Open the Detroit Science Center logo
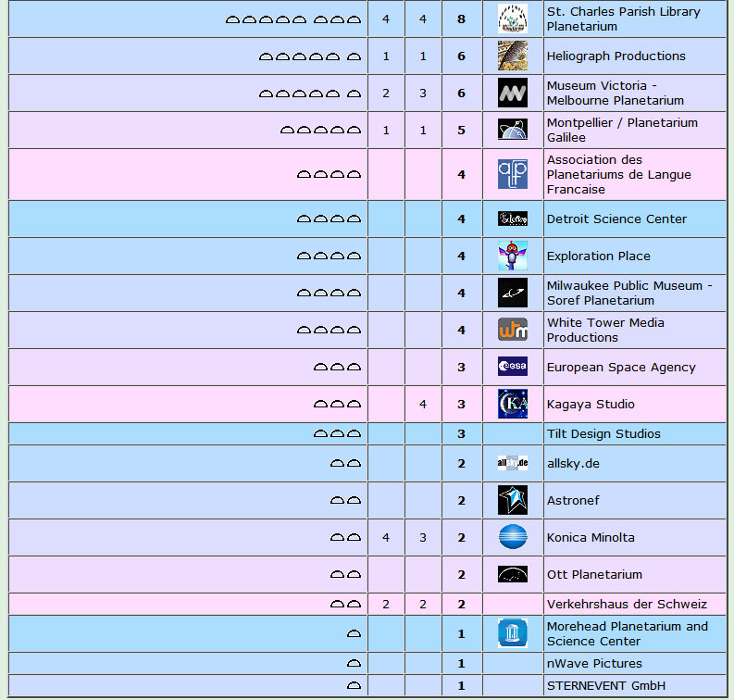 pos(513,219)
